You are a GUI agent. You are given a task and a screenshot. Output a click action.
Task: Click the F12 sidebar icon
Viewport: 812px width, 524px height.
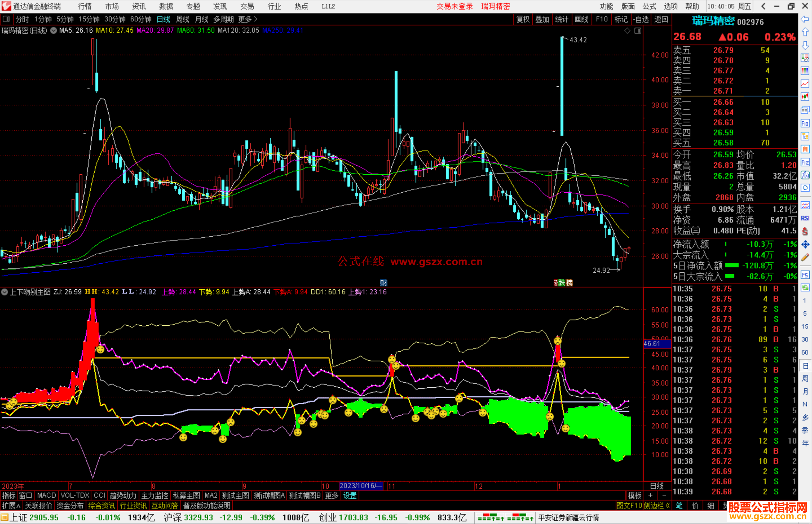(x=805, y=162)
